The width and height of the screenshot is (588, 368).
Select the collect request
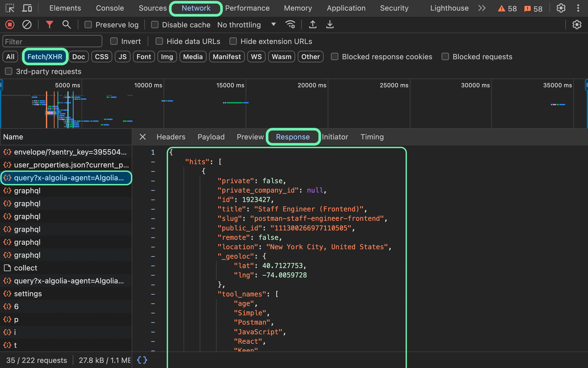point(66,268)
